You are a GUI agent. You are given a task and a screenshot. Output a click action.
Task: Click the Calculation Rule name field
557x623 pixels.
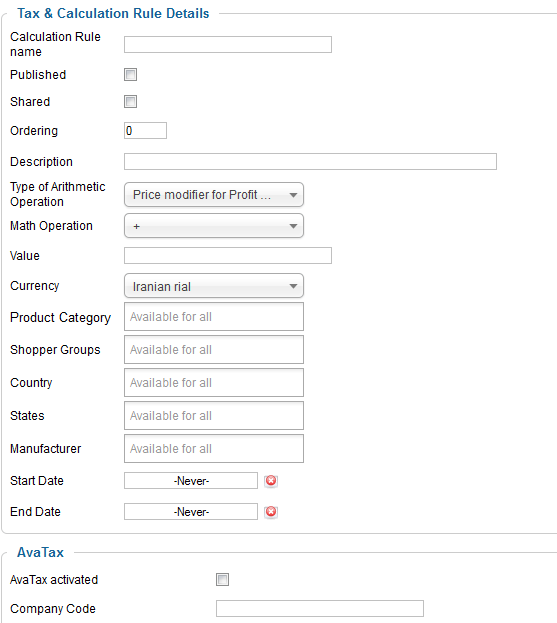tap(228, 44)
